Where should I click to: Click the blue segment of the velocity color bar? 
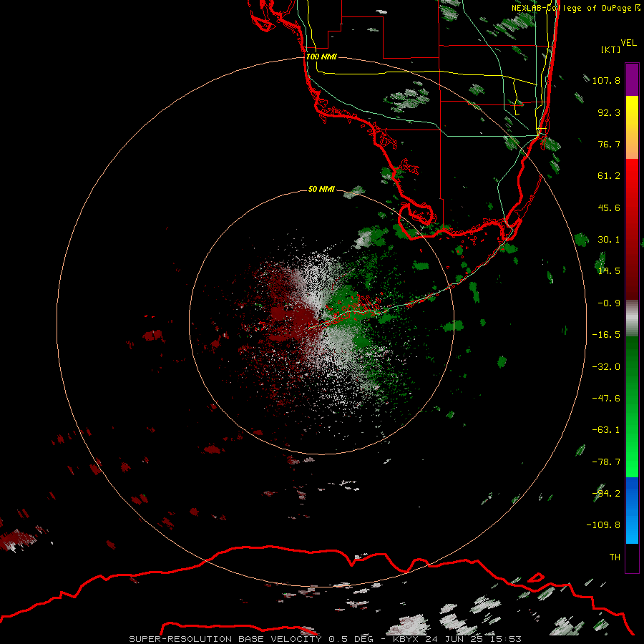[632, 510]
